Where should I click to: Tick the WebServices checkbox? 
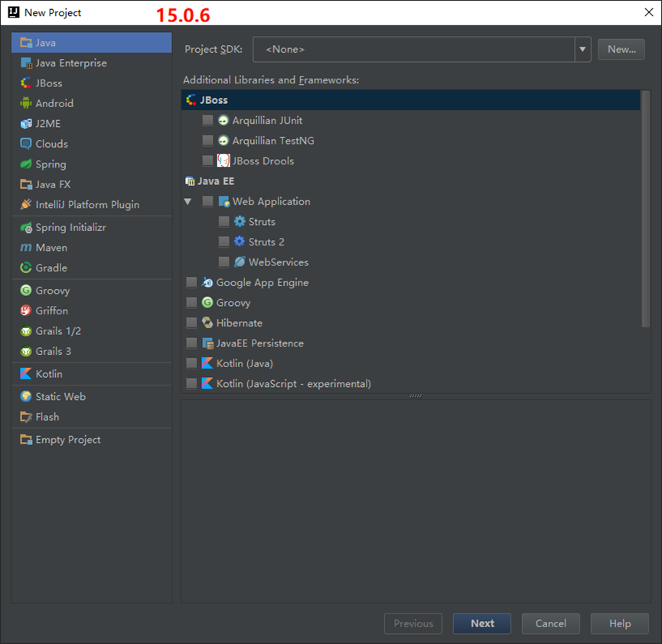point(223,262)
